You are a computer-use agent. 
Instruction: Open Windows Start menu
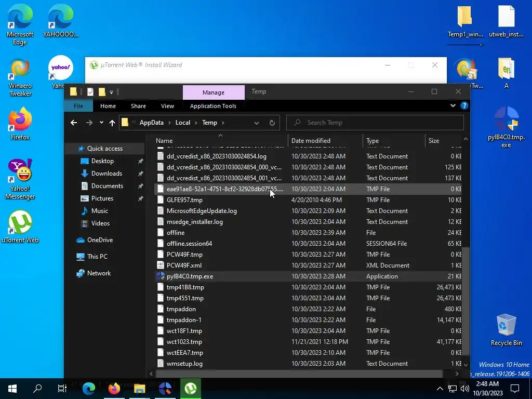click(x=12, y=389)
